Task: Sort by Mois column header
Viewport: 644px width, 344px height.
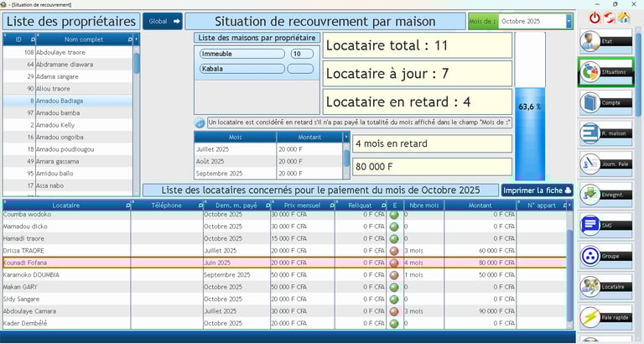Action: click(235, 137)
